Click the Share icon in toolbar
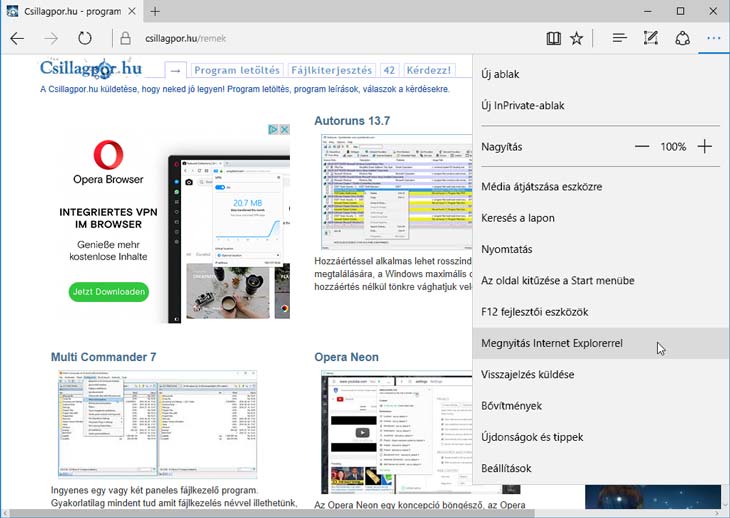This screenshot has width=730, height=518. pos(682,39)
